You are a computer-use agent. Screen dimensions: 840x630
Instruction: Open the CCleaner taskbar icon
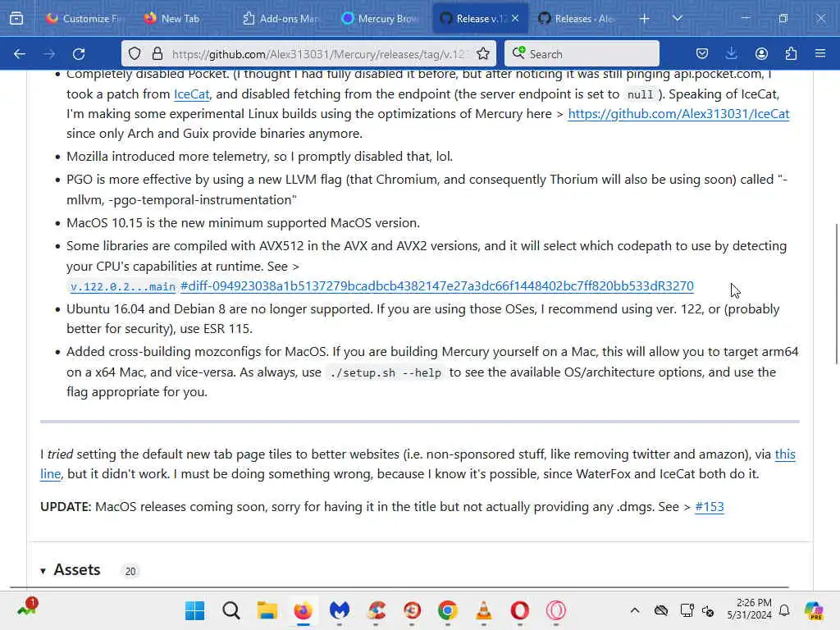point(376,610)
